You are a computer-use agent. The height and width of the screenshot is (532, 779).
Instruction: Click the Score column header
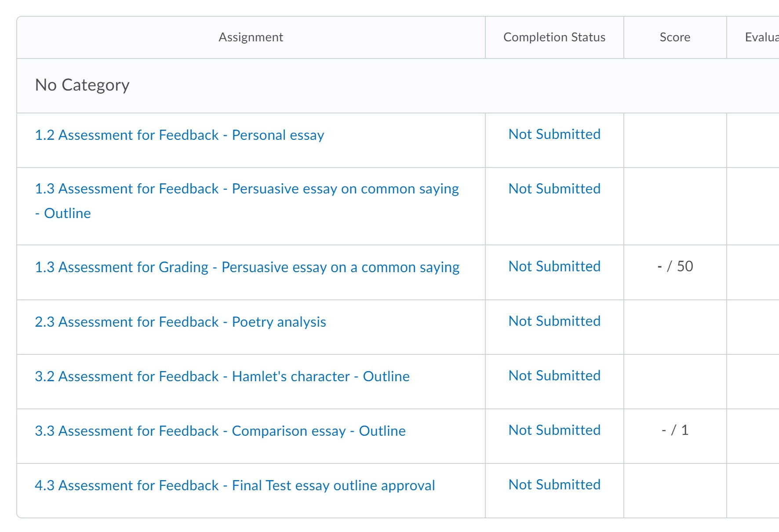(675, 37)
